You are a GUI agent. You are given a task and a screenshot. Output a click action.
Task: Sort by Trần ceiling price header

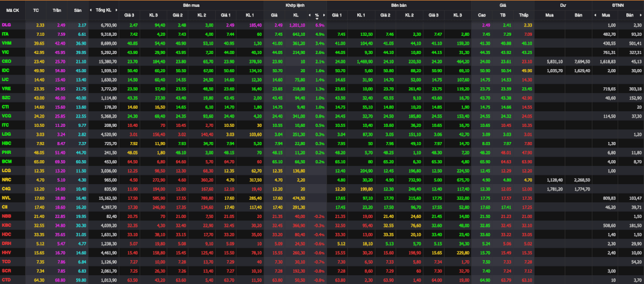click(x=57, y=10)
